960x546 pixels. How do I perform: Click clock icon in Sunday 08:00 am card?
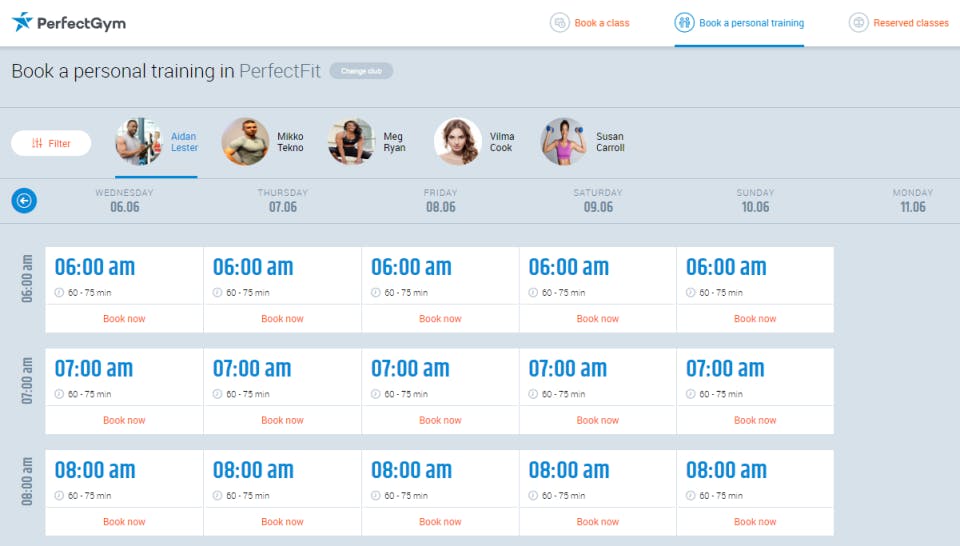pos(691,496)
